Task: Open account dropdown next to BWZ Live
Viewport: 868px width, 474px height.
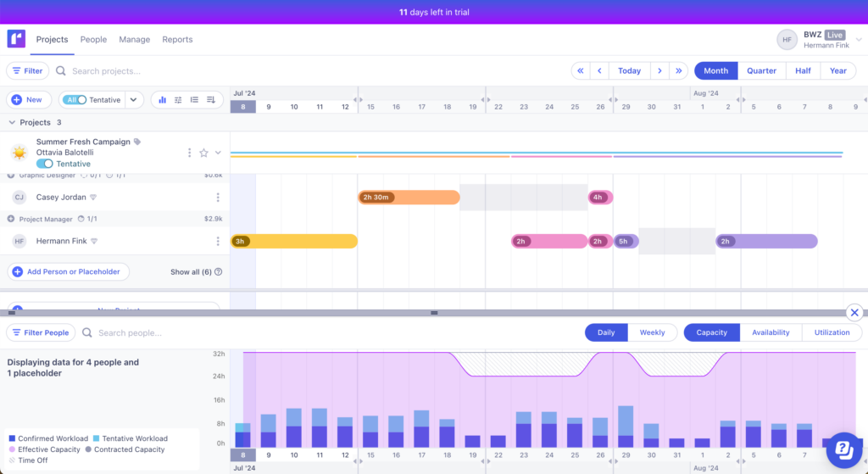Action: 859,40
